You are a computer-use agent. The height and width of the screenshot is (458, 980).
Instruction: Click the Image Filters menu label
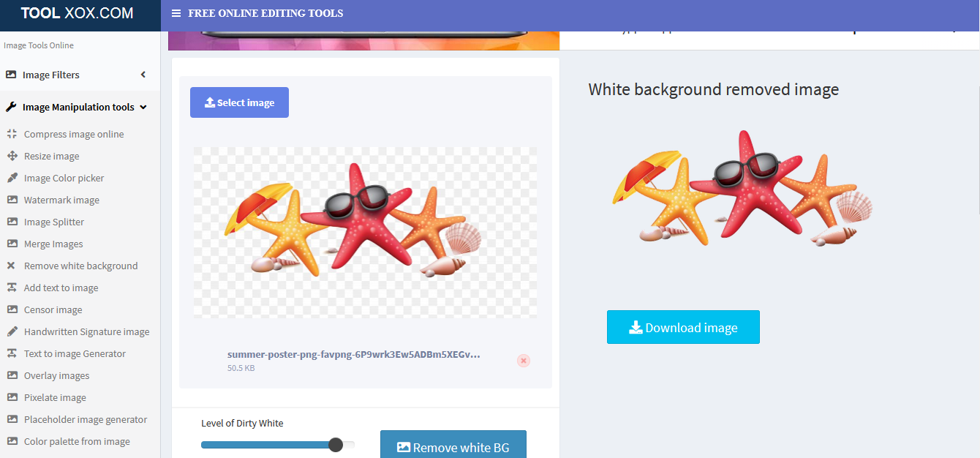coord(51,75)
